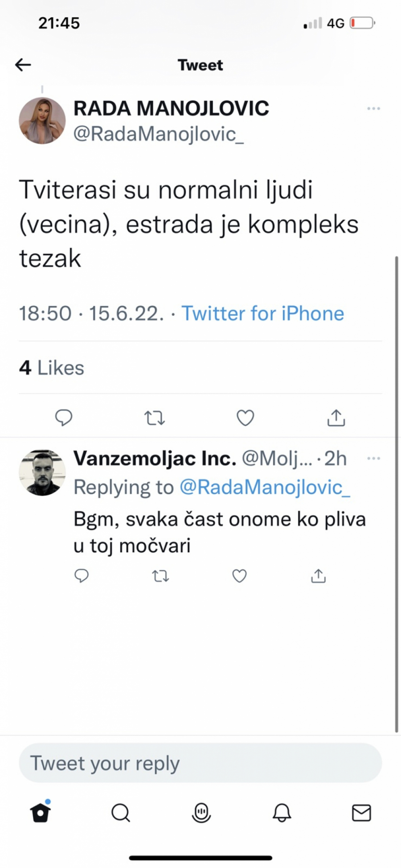This screenshot has width=401, height=868.
Task: Share the main tweet
Action: [336, 418]
